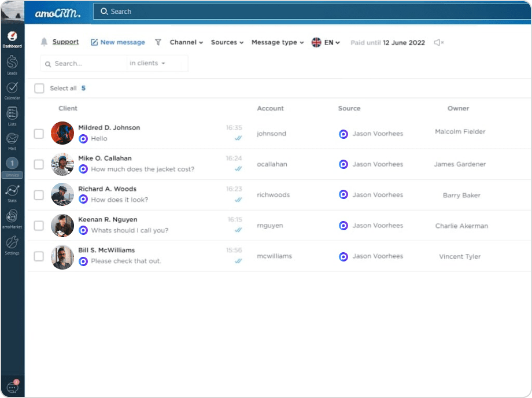Check the checkbox next to Bill S. McWilliams
Screen dimensions: 532x398
pos(39,257)
